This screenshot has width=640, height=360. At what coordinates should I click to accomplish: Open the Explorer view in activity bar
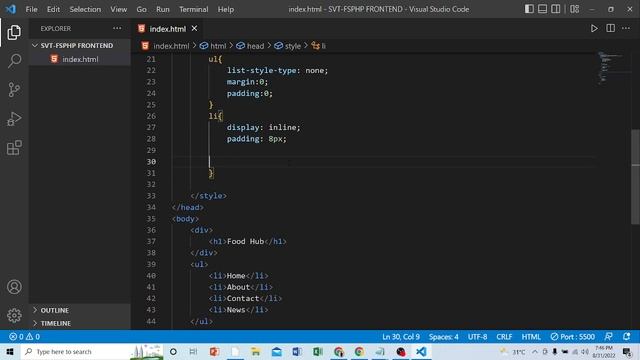coord(14,32)
